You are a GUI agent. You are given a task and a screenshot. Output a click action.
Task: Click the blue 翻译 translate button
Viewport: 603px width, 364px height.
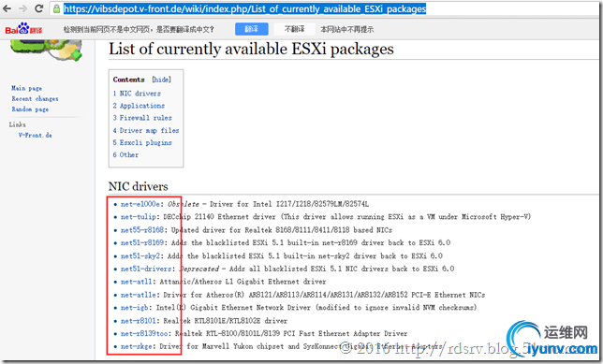252,29
